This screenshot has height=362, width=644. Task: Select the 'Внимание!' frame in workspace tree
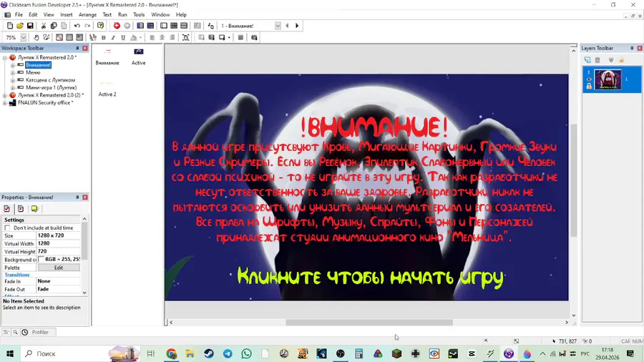pos(38,65)
